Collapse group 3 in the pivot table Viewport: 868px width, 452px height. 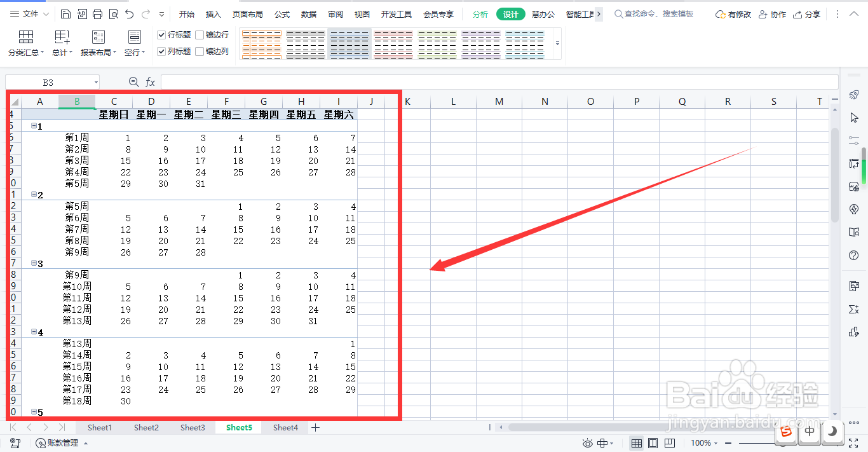[x=34, y=263]
